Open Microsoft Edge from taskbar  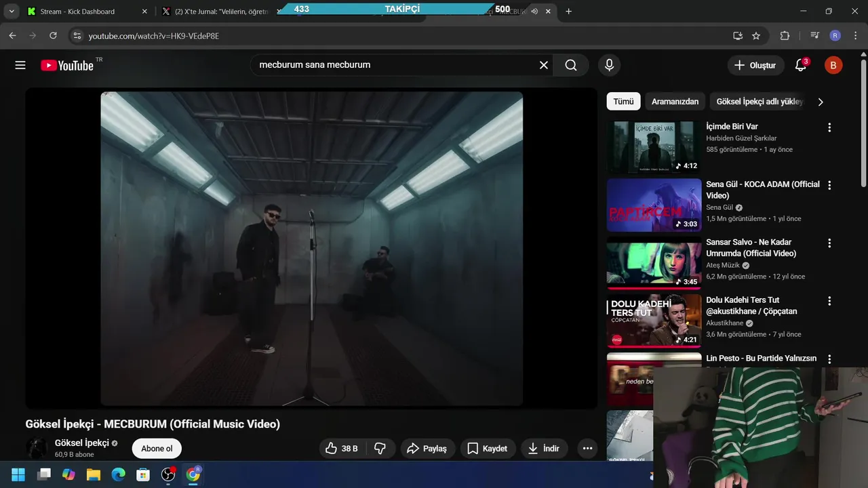(x=118, y=474)
